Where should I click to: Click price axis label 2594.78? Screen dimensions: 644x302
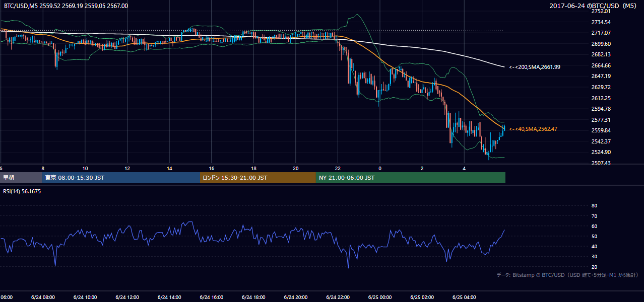point(601,109)
